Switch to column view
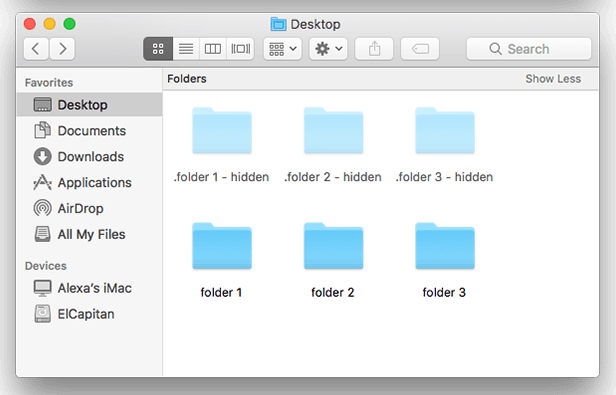The height and width of the screenshot is (395, 616). point(213,49)
